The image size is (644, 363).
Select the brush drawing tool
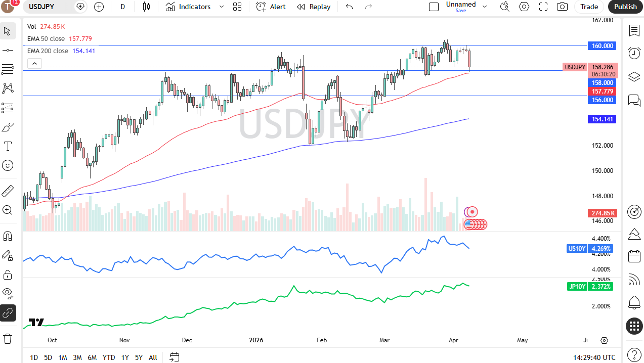coord(8,126)
